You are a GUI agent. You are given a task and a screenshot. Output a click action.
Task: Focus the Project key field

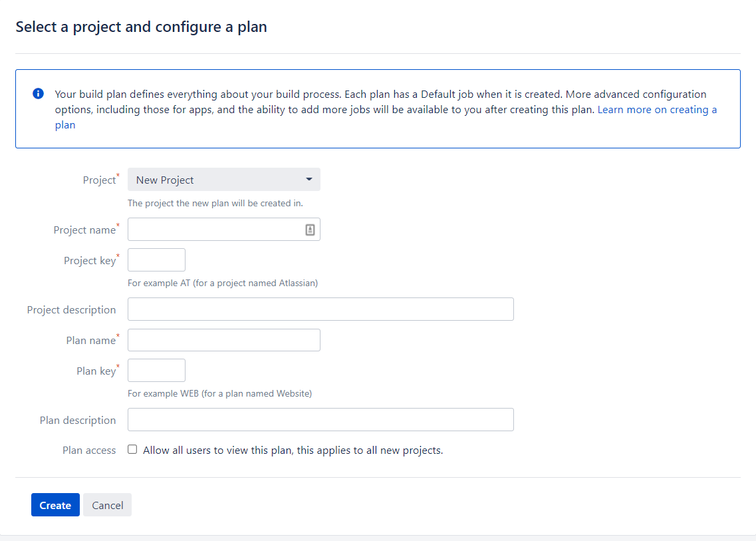pyautogui.click(x=156, y=260)
